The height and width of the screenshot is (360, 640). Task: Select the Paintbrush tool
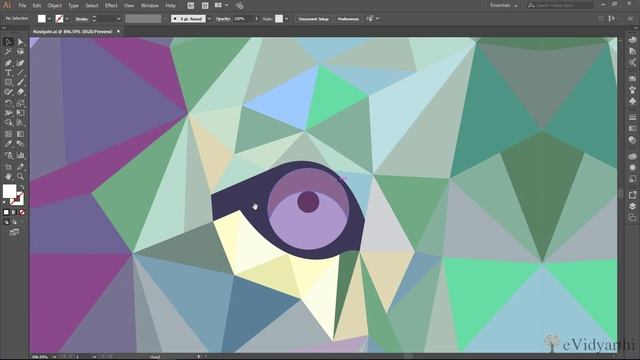20,82
